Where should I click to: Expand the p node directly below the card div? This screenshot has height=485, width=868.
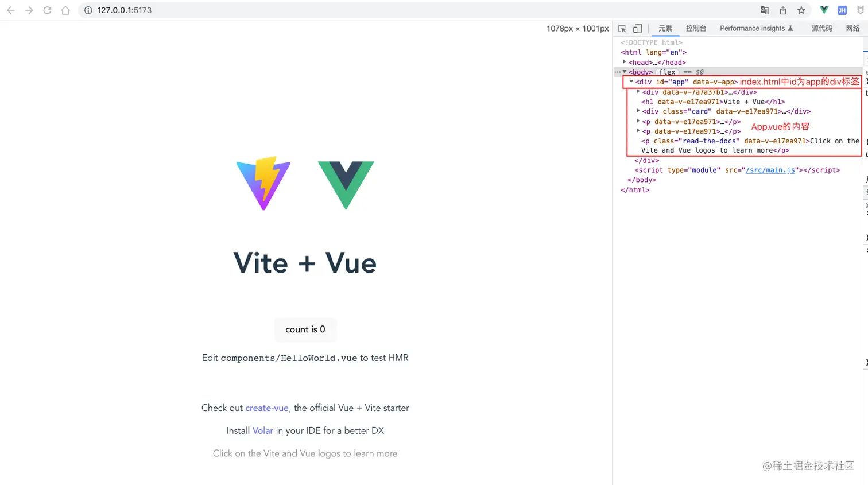pyautogui.click(x=638, y=121)
